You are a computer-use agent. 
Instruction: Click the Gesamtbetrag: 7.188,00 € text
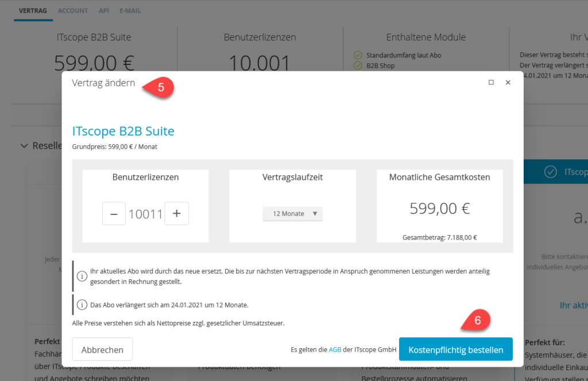tap(439, 237)
